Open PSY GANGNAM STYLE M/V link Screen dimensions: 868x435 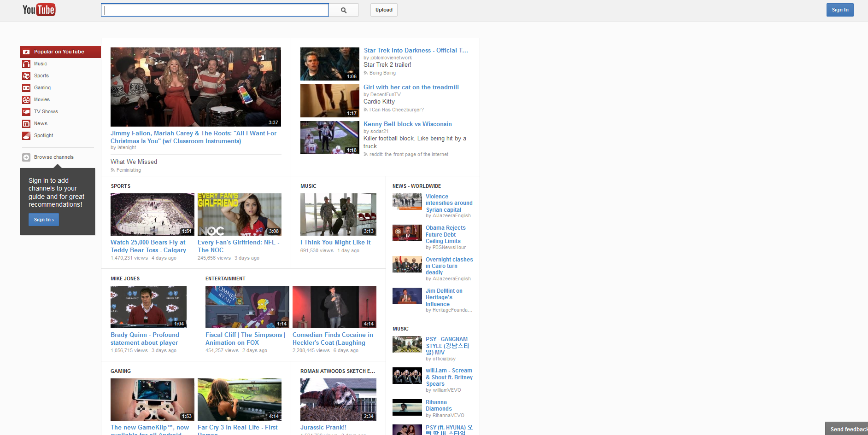point(447,346)
